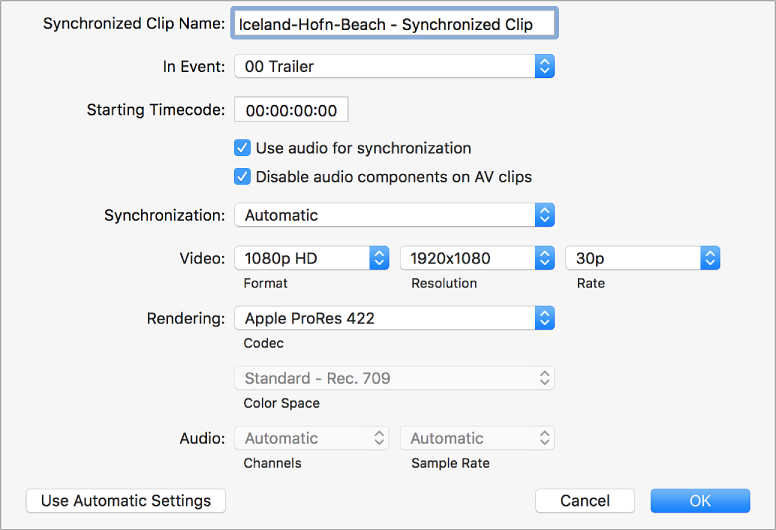Click the Rate chevron arrows icon
The width and height of the screenshot is (776, 530).
(710, 258)
